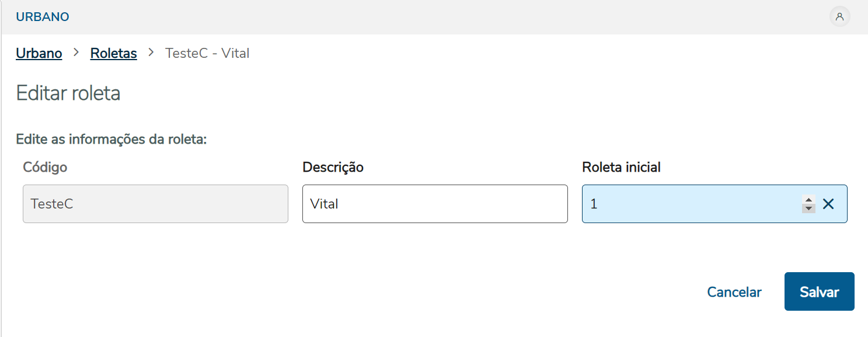The image size is (868, 337).
Task: Navigate to Roletas breadcrumb link
Action: 113,53
